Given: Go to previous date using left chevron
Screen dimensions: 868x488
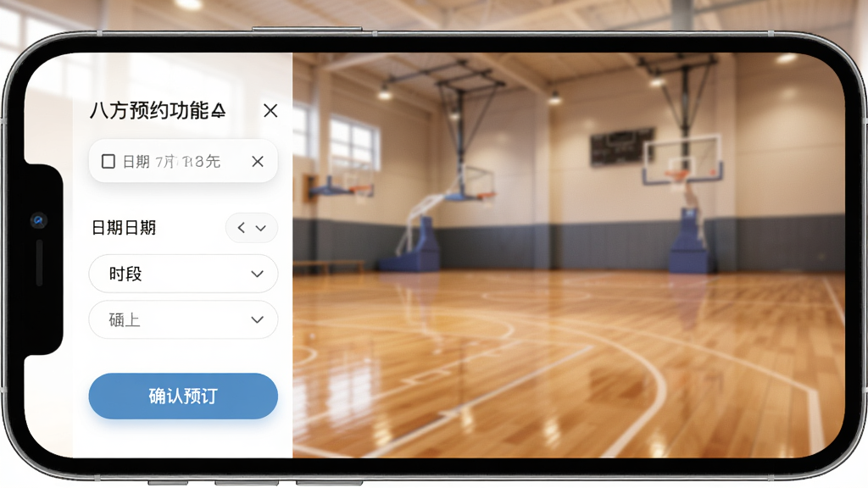Looking at the screenshot, I should [242, 227].
